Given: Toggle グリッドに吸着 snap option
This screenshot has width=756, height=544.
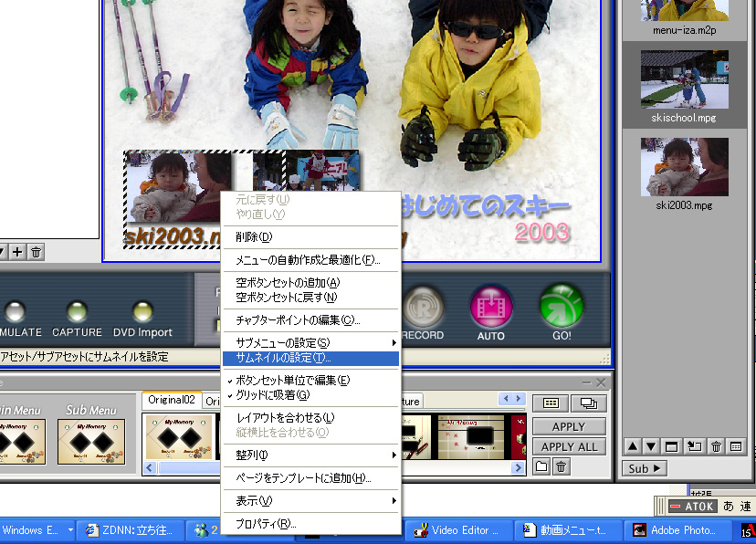Looking at the screenshot, I should pyautogui.click(x=273, y=395).
